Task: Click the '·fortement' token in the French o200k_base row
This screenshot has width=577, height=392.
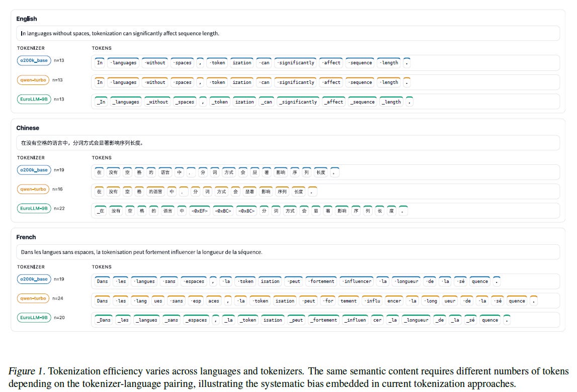Action: [321, 281]
